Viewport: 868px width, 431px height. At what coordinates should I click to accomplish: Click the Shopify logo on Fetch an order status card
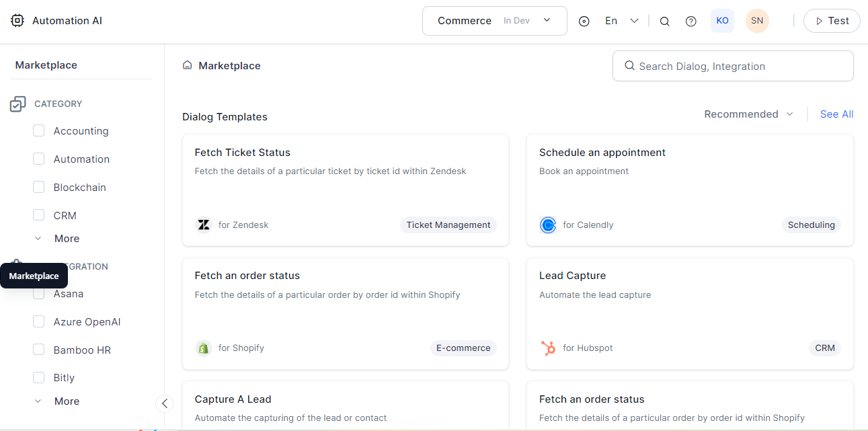pyautogui.click(x=203, y=348)
